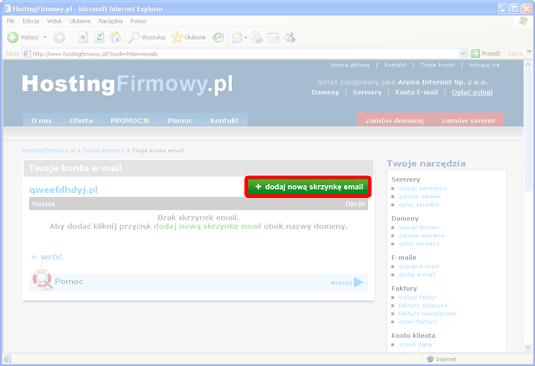
Task: Select the O nas site tab
Action: click(41, 120)
